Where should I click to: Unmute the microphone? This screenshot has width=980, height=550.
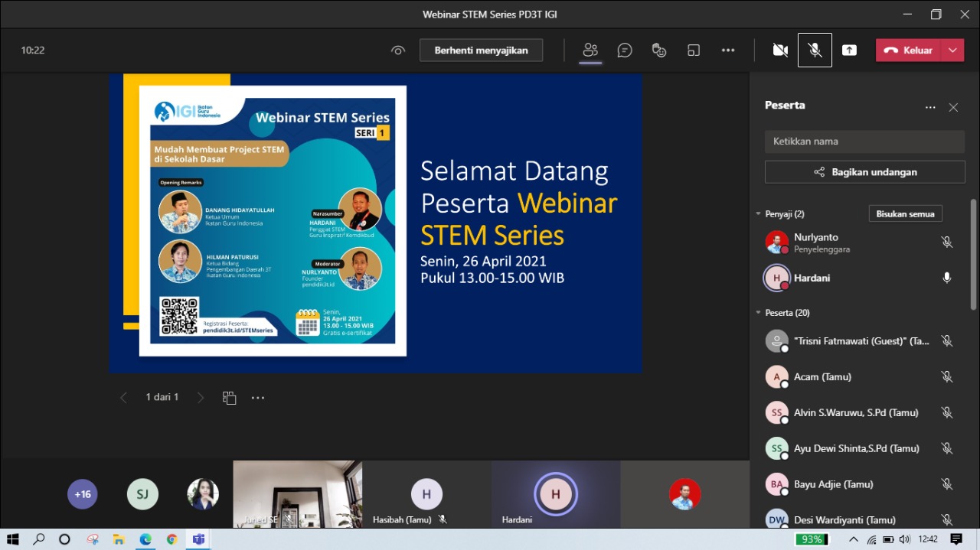point(815,50)
